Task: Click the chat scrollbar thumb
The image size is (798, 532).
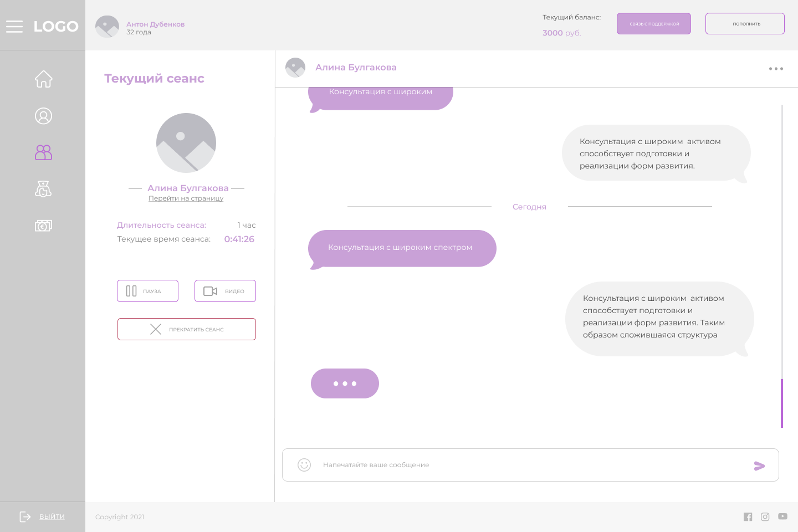Action: pos(781,403)
